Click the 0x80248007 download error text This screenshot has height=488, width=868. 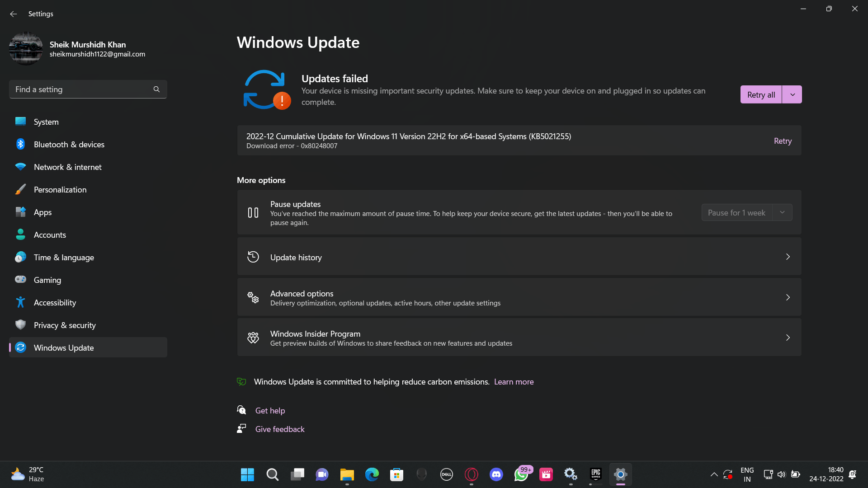292,146
